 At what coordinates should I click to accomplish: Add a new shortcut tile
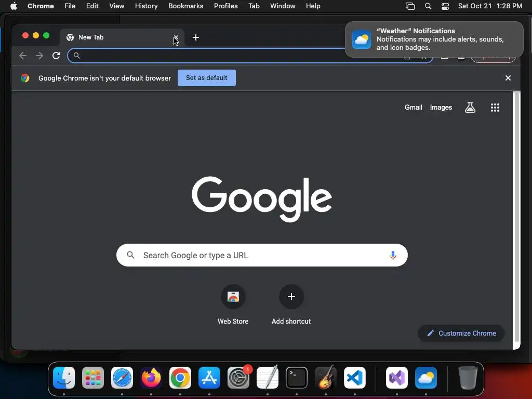click(291, 304)
